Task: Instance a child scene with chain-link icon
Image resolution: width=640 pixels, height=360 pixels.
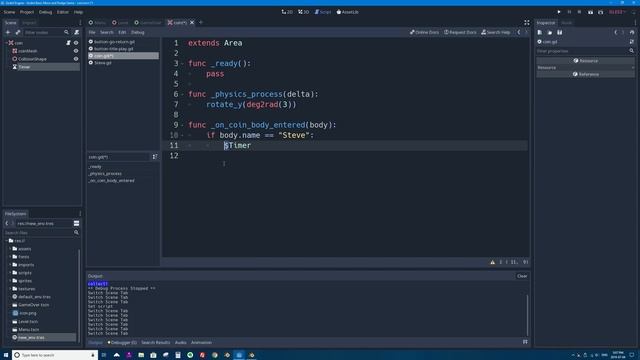Action: point(18,32)
